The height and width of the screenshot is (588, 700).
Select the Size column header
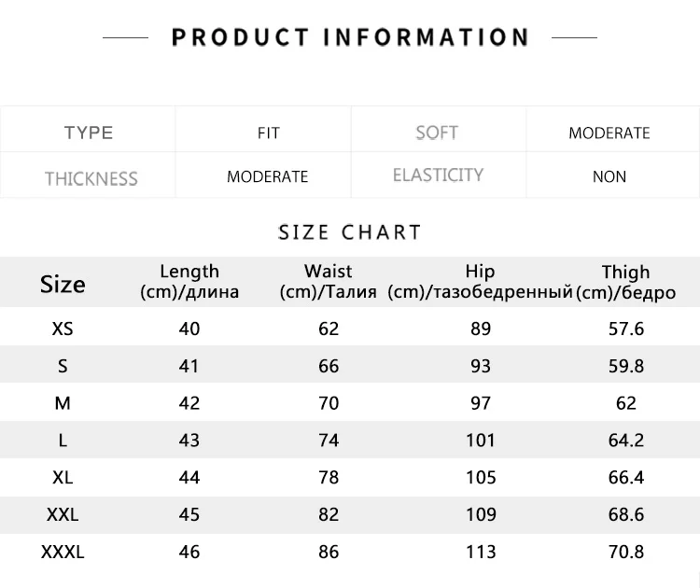[63, 284]
